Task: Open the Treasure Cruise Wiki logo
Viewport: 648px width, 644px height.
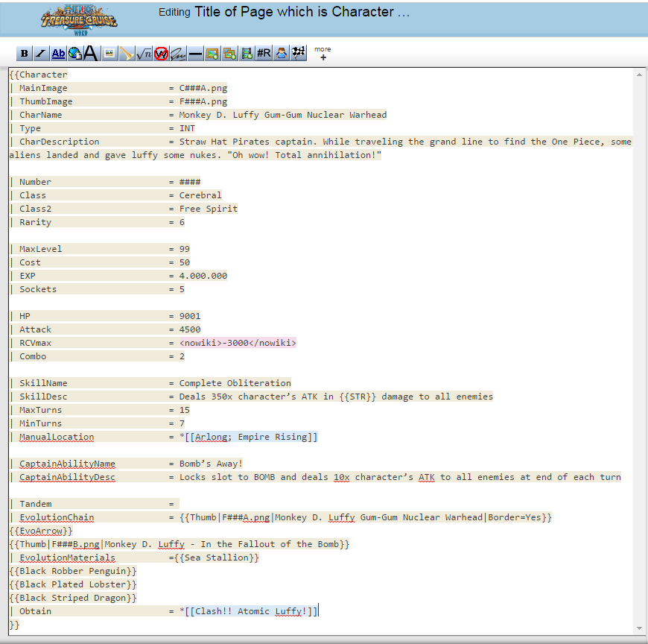Action: coord(79,20)
